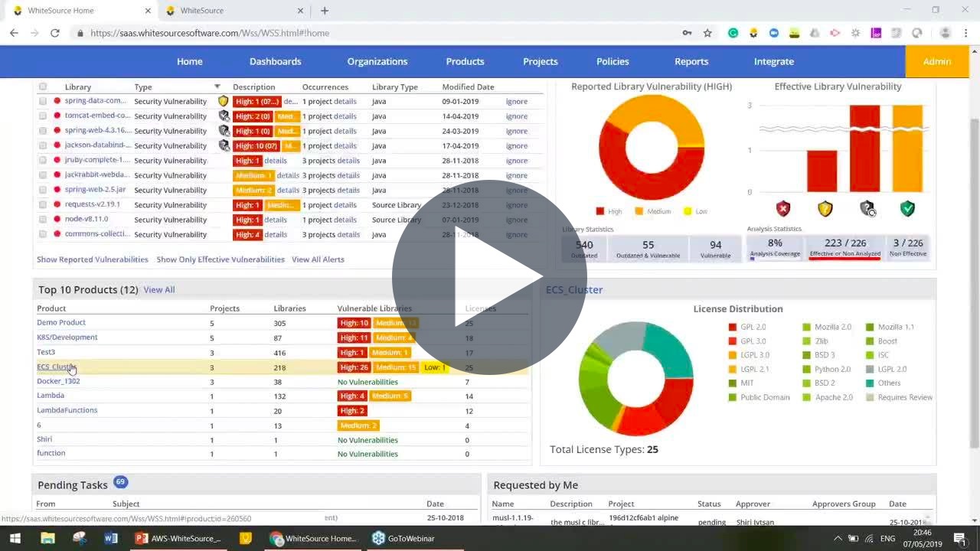Image resolution: width=980 pixels, height=551 pixels.
Task: Click the grey shield icon on jackson-databind row
Action: [x=224, y=145]
